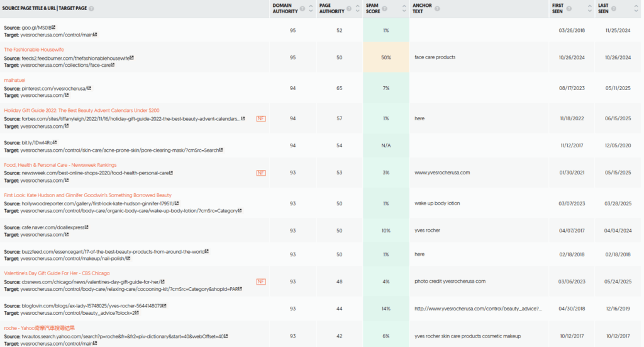Open external link icon for newsweek.com source URL
The width and height of the screenshot is (644, 347).
pyautogui.click(x=171, y=173)
